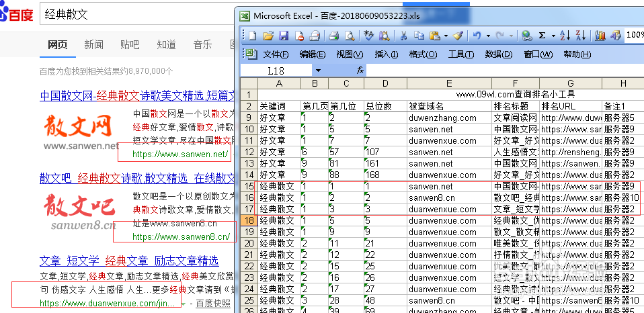Click the Drawing toolbar icon
The height and width of the screenshot is (313, 644).
pyautogui.click(x=616, y=36)
